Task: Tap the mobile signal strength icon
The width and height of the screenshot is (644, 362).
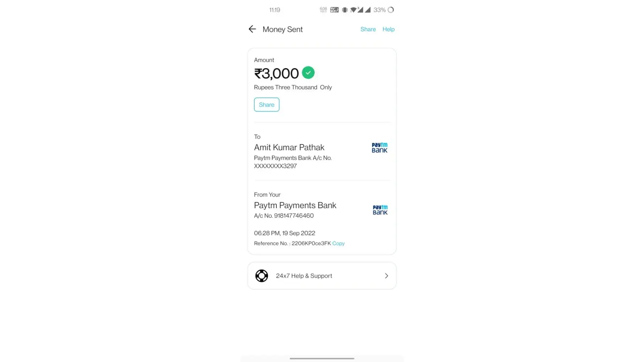Action: pyautogui.click(x=368, y=10)
